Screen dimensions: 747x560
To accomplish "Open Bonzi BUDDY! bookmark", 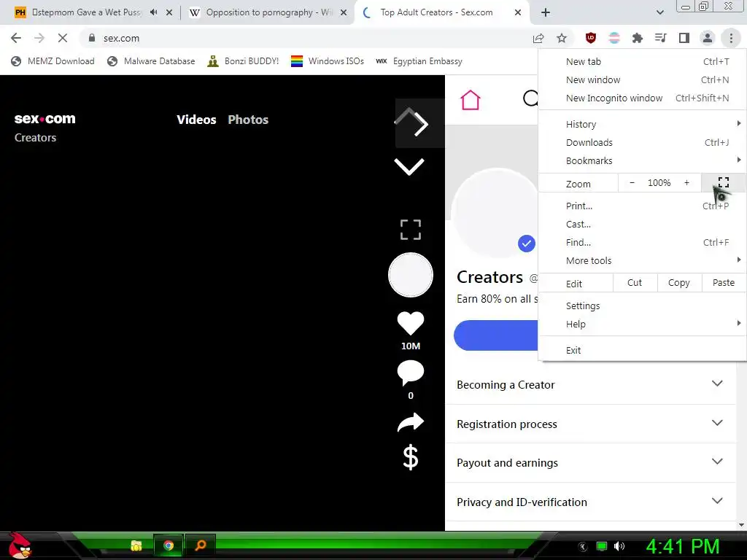I will 243,61.
